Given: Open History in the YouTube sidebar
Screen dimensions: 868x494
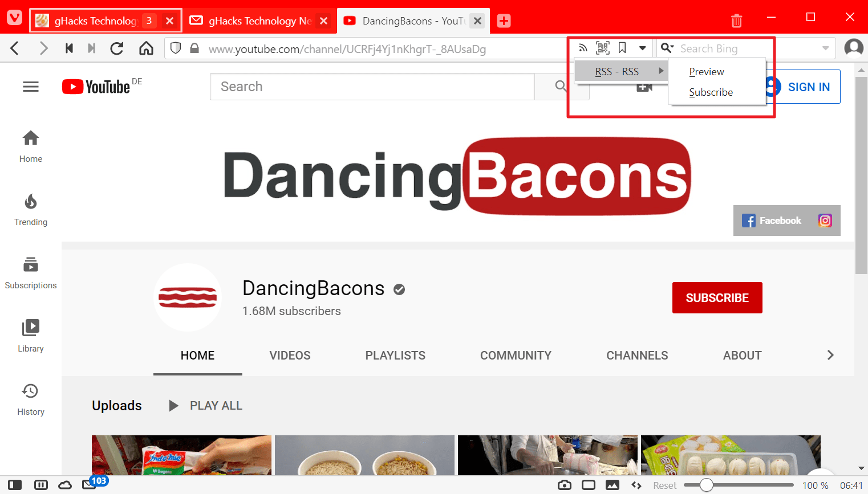Looking at the screenshot, I should (x=31, y=400).
